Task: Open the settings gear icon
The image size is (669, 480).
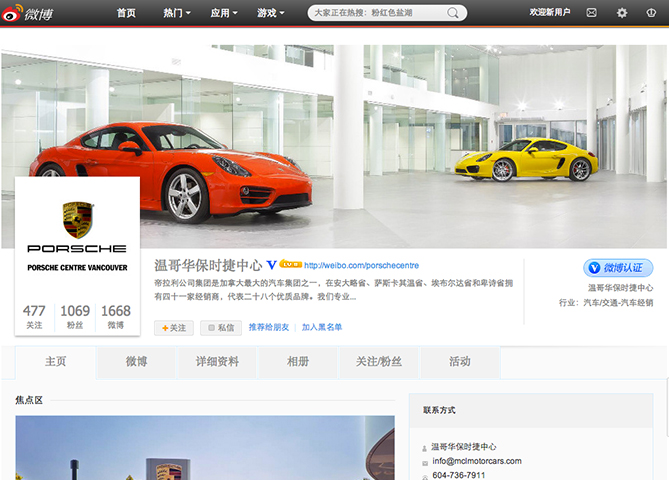Action: click(x=622, y=13)
